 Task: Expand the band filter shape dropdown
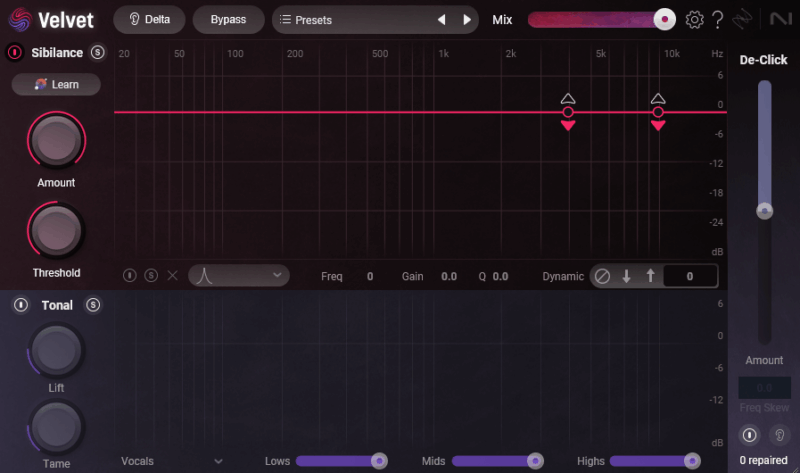[x=238, y=275]
